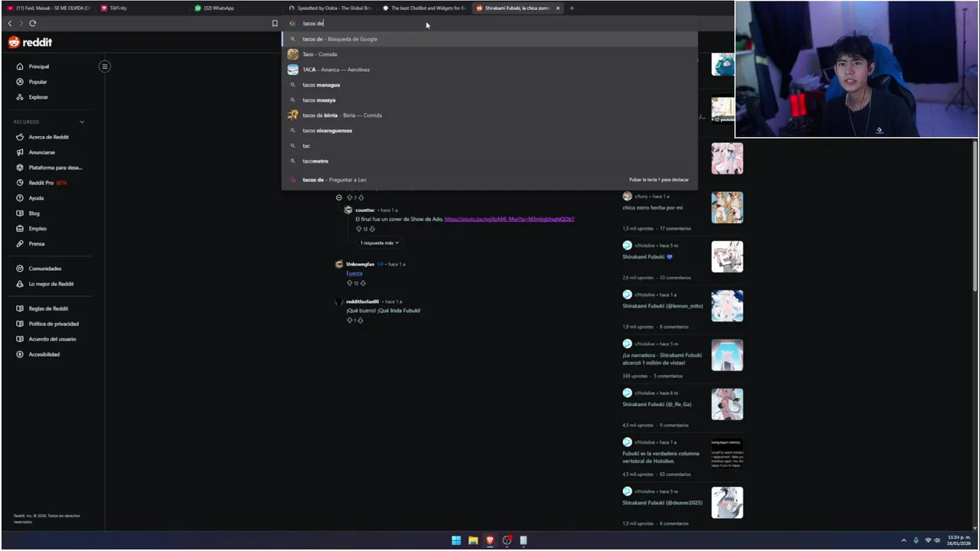The image size is (980, 551).
Task: Show hidden system tray icons
Action: 903,540
